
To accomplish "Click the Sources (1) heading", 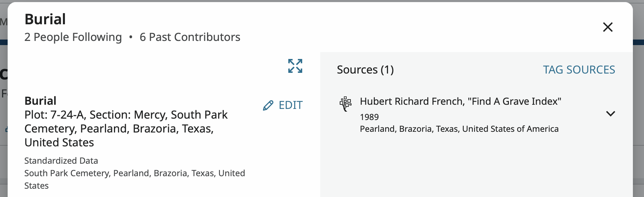I will (365, 70).
